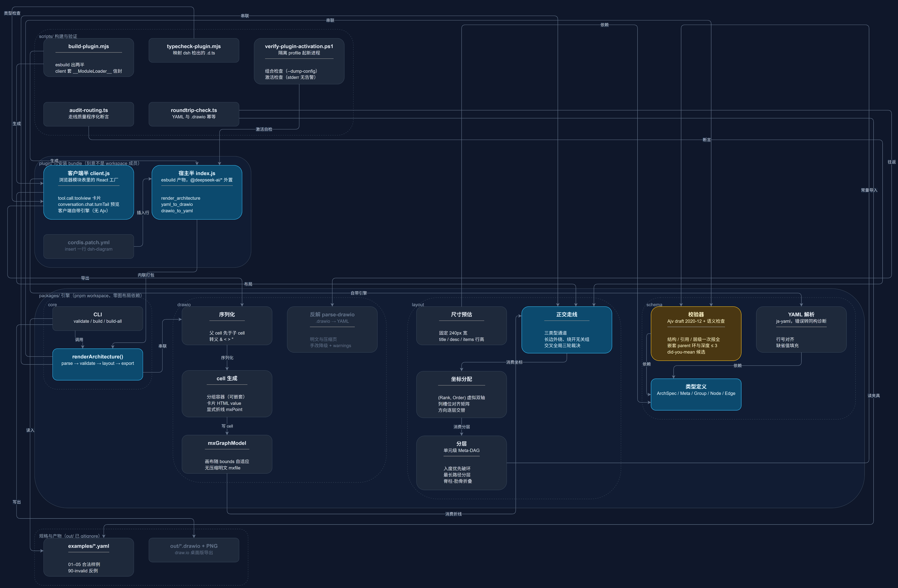Viewport: 898px width, 588px height.
Task: Click the 激活自检 edge label
Action: pos(264,129)
